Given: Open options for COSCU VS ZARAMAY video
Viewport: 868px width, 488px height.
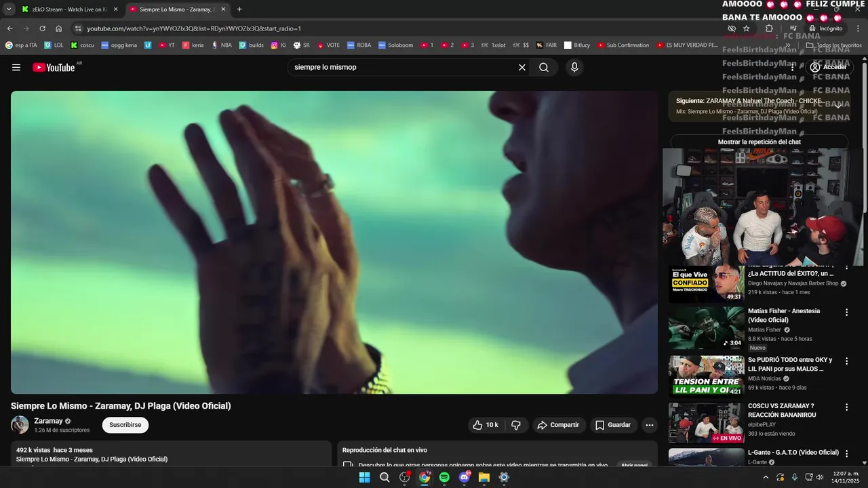Looking at the screenshot, I should coord(846,407).
